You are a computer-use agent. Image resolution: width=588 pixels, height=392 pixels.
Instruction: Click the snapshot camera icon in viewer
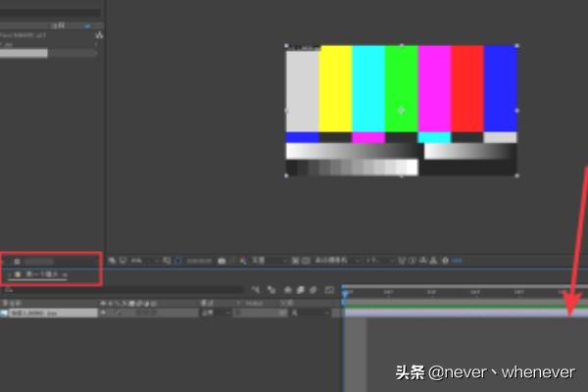(224, 261)
